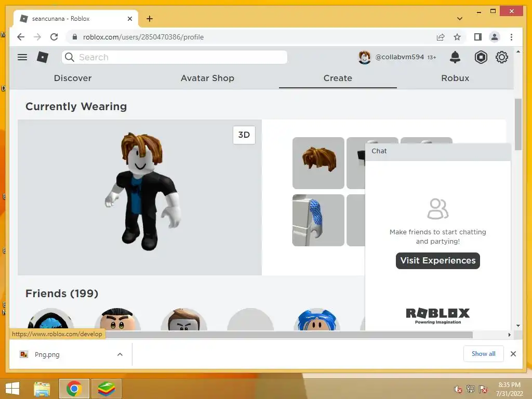The width and height of the screenshot is (532, 399).
Task: Open the Robux tab
Action: point(455,78)
